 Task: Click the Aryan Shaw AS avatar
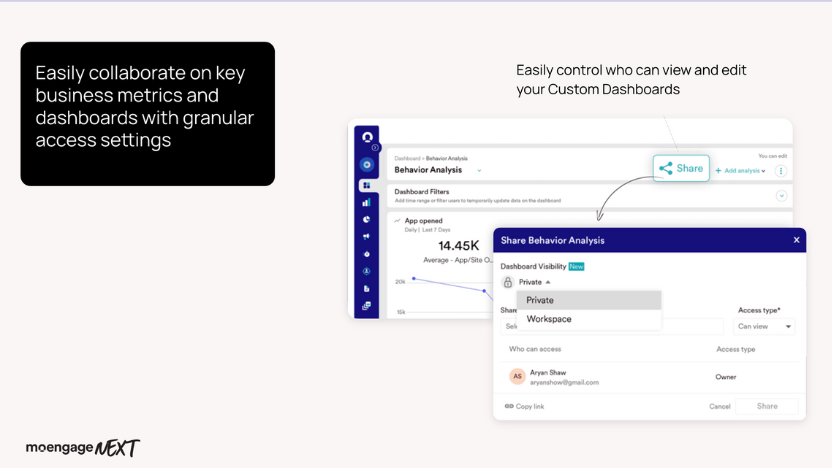[517, 377]
